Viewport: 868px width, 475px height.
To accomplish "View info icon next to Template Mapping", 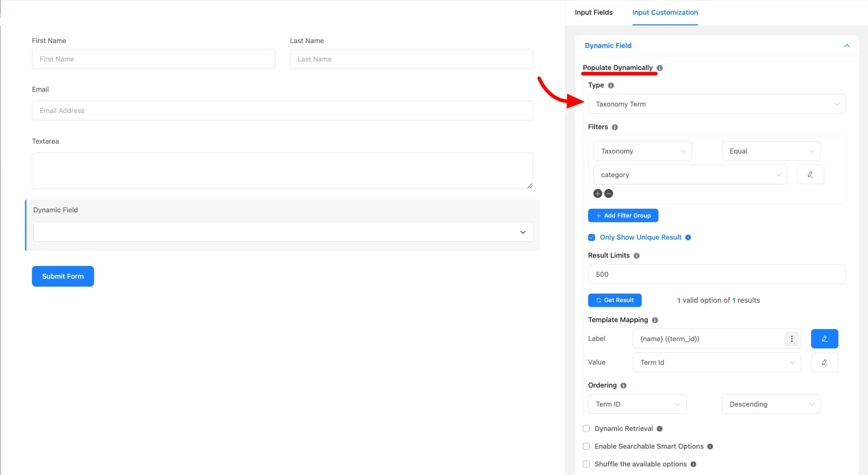I will click(655, 320).
